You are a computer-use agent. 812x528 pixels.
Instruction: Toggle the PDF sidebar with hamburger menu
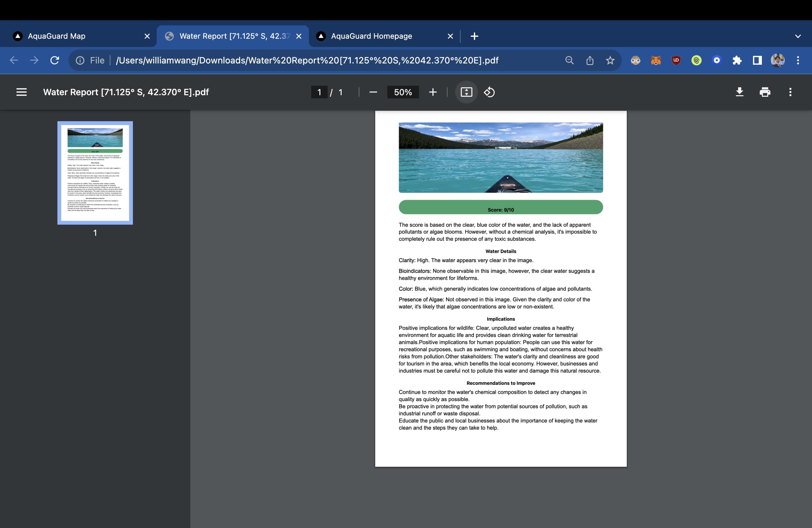(x=22, y=92)
